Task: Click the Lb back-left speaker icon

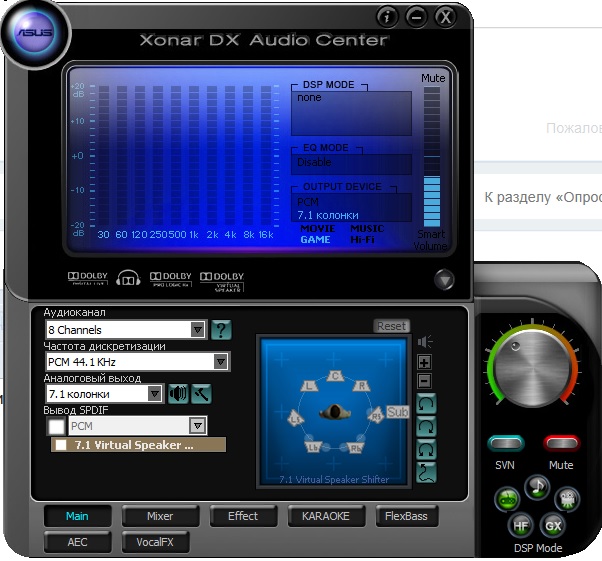Action: (313, 447)
